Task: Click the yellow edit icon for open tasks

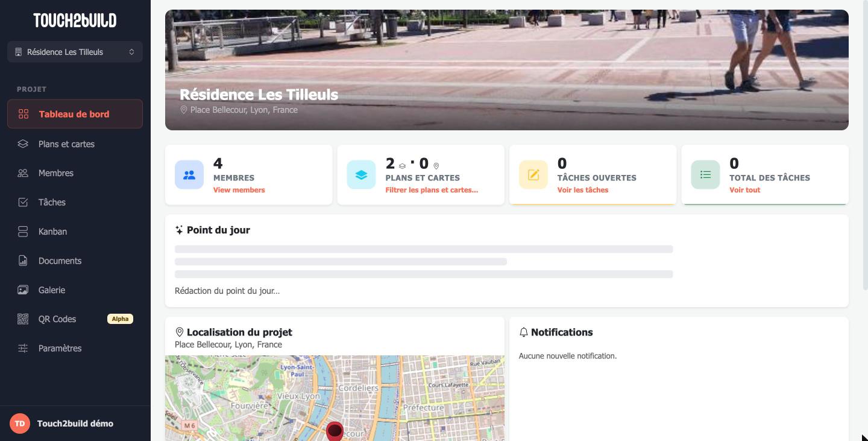Action: [x=533, y=175]
